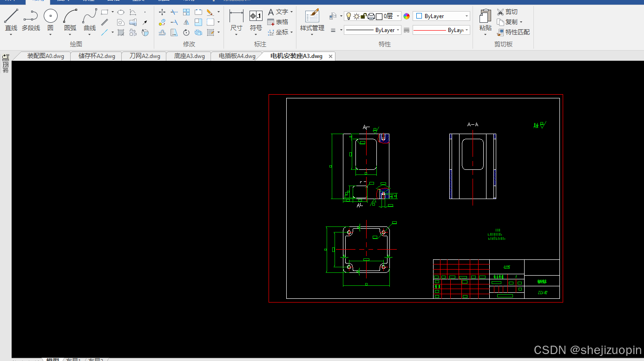Switch to the 储存杯A2.dwg tab

(97, 56)
